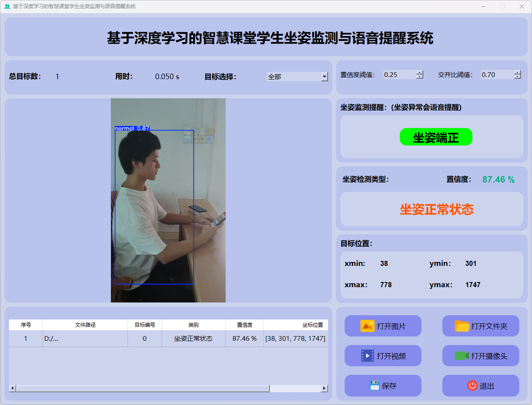532x405 pixels.
Task: Minimize the application window
Action: pos(483,6)
